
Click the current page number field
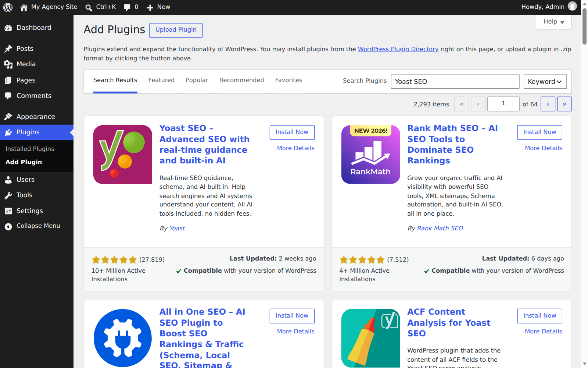point(503,104)
